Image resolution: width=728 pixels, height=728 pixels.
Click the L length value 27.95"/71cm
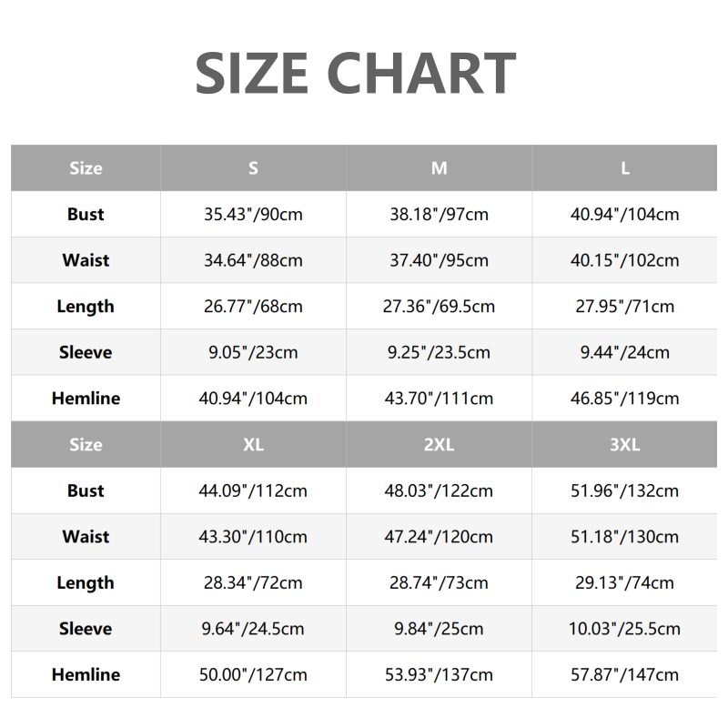625,307
